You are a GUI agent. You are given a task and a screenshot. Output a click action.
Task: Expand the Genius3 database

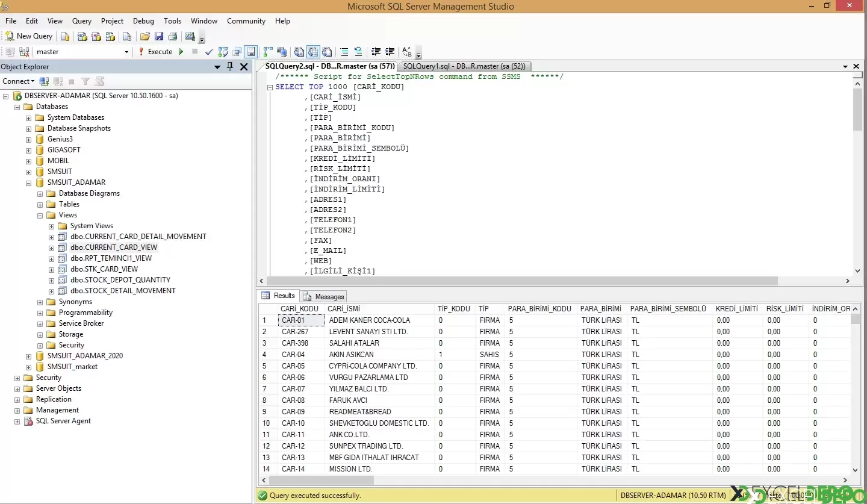pos(28,139)
